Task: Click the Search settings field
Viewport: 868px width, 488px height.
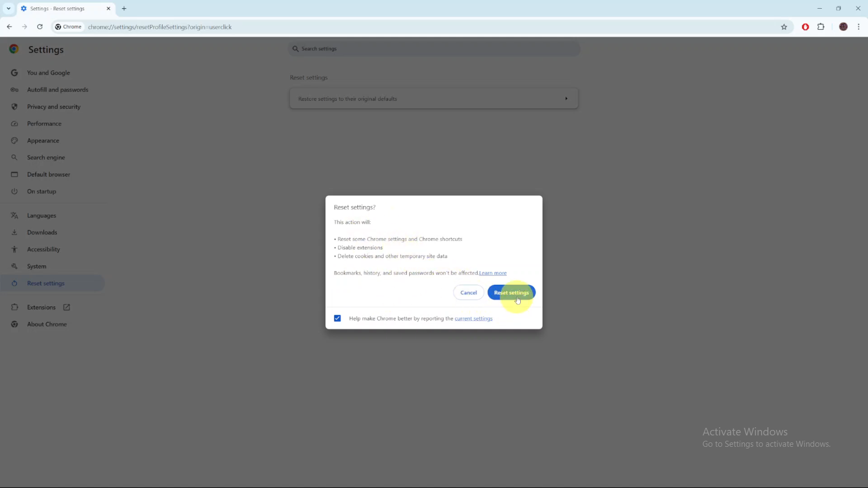Action: 434,49
